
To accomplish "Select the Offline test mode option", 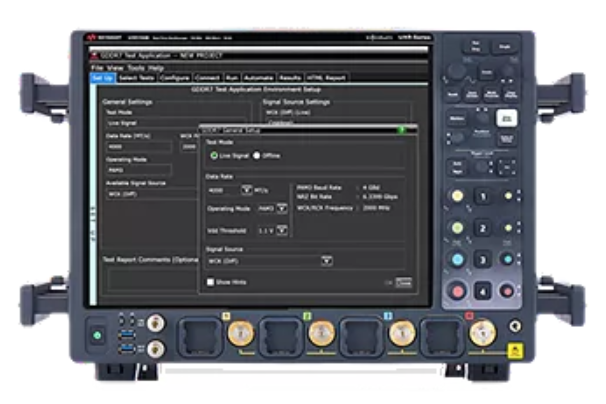I will (x=257, y=155).
